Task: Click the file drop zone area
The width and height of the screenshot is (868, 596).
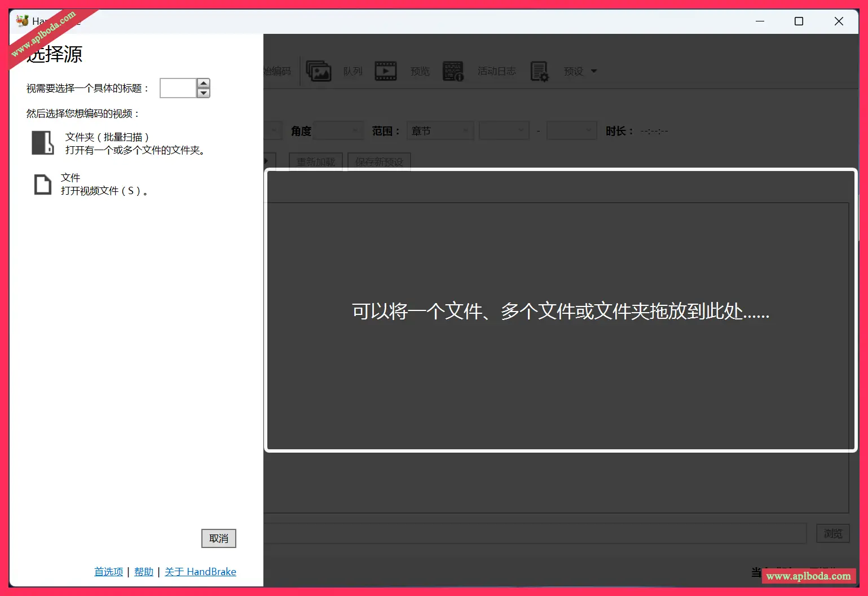Action: pos(560,310)
